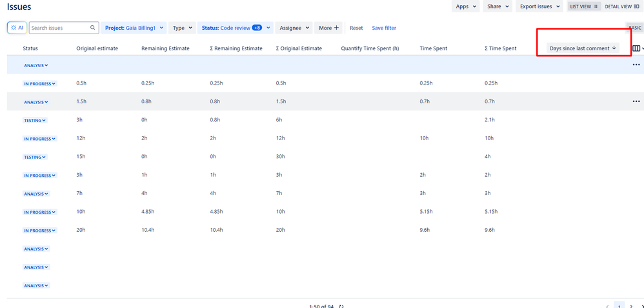Click the 6h Σ Original Estimate value

(279, 120)
